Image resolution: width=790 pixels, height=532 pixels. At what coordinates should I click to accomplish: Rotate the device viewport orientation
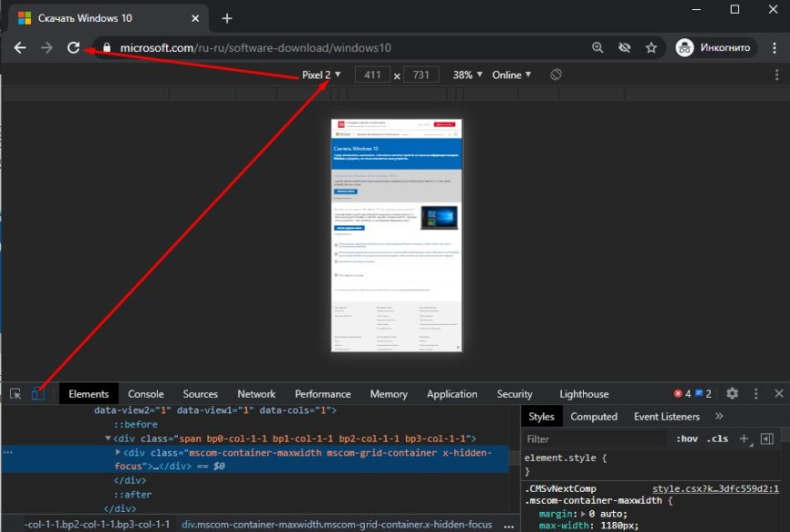(x=556, y=75)
